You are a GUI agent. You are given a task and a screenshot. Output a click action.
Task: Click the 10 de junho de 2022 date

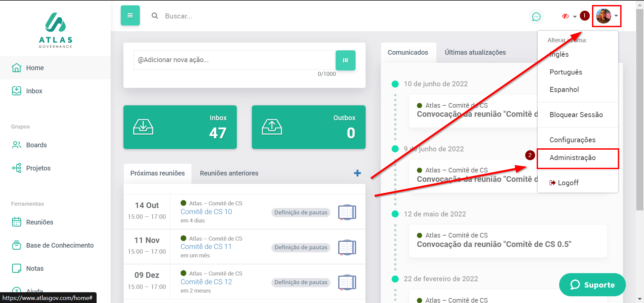[x=436, y=84]
